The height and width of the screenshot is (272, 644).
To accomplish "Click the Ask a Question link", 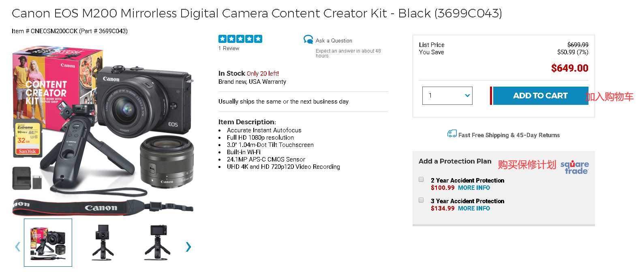I will pos(334,41).
